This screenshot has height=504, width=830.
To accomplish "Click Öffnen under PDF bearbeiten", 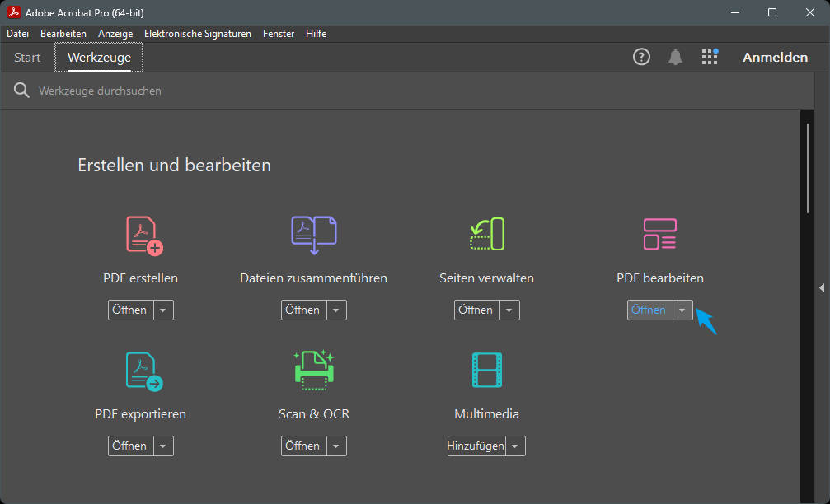I will pos(647,310).
